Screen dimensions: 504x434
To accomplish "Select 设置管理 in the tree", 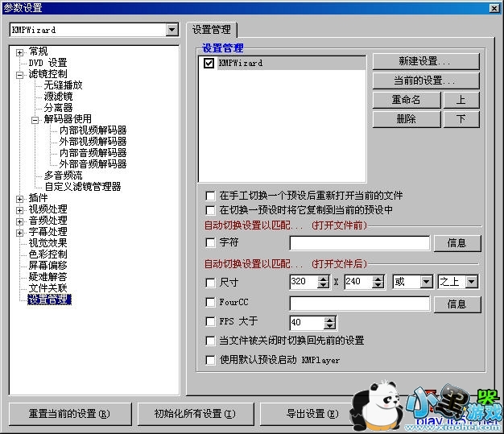I will click(49, 300).
